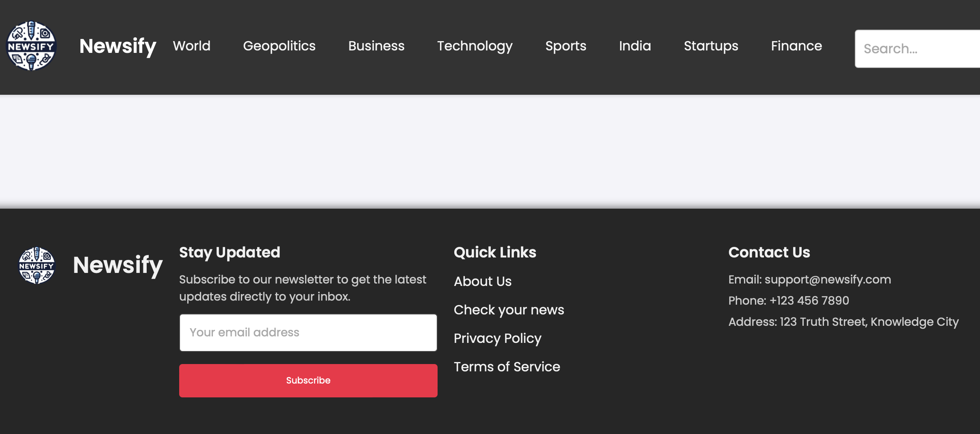This screenshot has width=980, height=434.
Task: View the Privacy Policy page
Action: coord(498,338)
